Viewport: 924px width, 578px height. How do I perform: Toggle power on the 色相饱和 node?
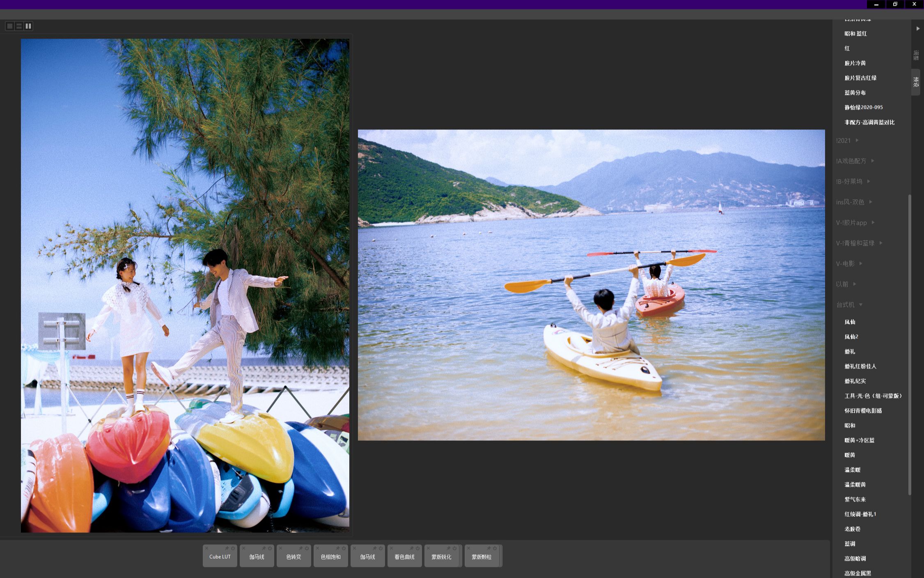(344, 548)
